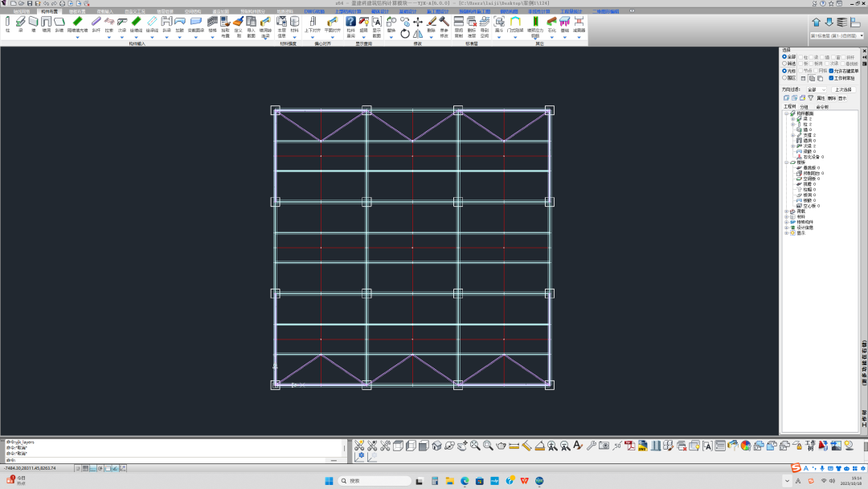Open the DWG转换 ribbon tab
This screenshot has width=868, height=489.
pyautogui.click(x=314, y=11)
